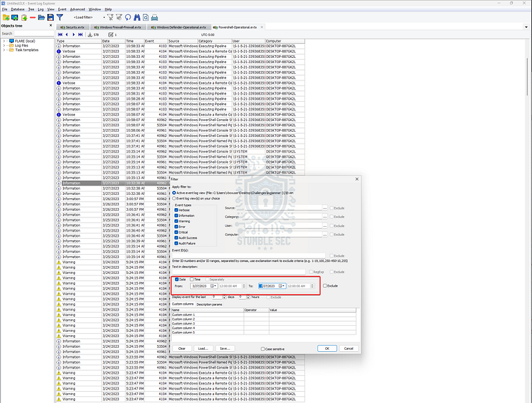Open the Advanced menu
Image resolution: width=532 pixels, height=403 pixels.
[77, 9]
